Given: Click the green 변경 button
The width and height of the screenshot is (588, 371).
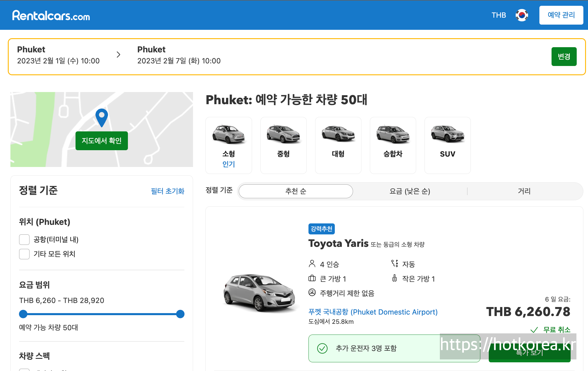Looking at the screenshot, I should [564, 56].
